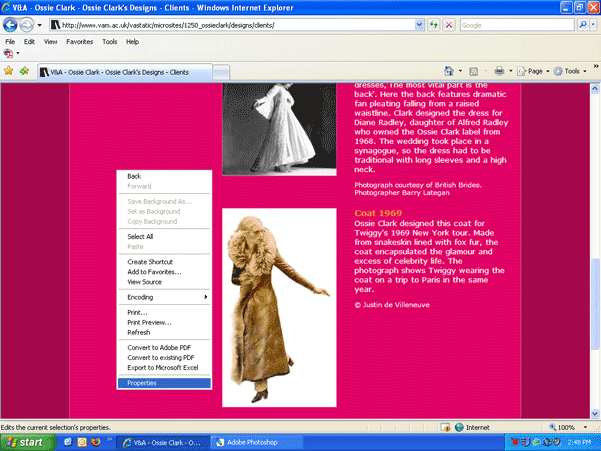
Task: Click the browser Back arrow button
Action: click(12, 24)
